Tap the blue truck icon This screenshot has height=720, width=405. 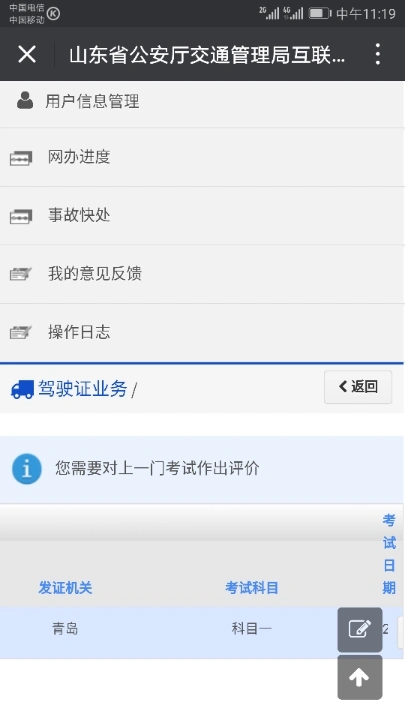click(22, 389)
